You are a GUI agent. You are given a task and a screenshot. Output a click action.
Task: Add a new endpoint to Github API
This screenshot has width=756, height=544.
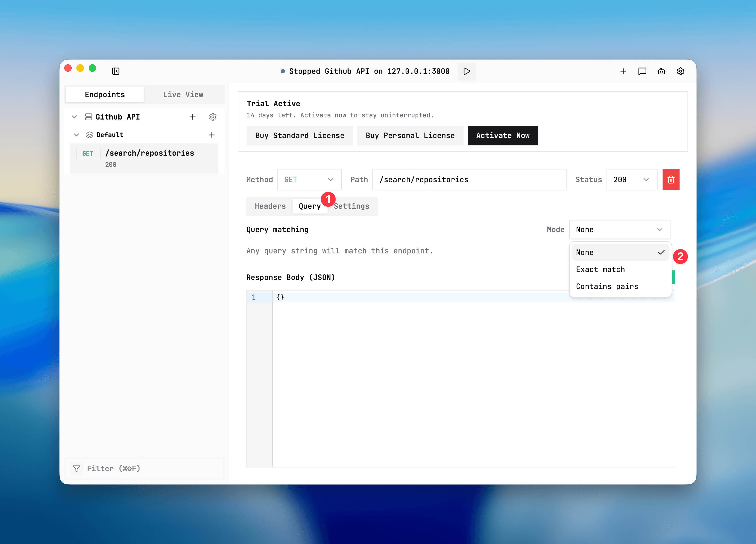click(193, 117)
